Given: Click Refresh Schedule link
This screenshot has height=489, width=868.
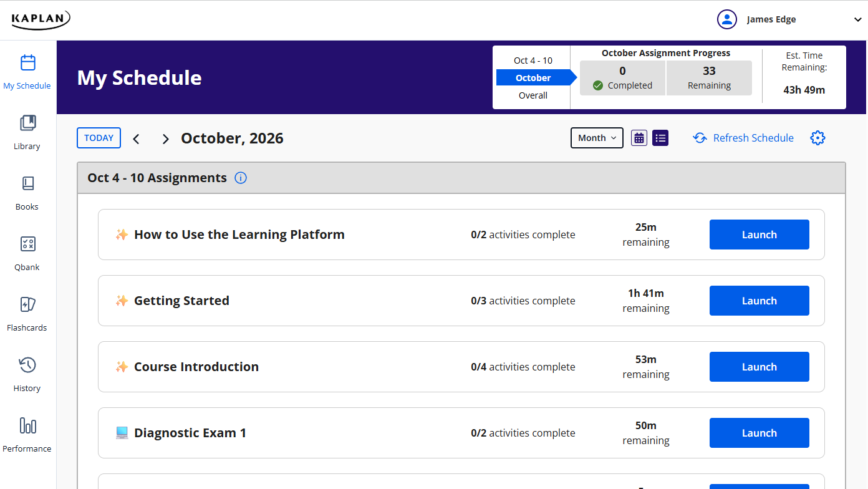Looking at the screenshot, I should pyautogui.click(x=743, y=138).
